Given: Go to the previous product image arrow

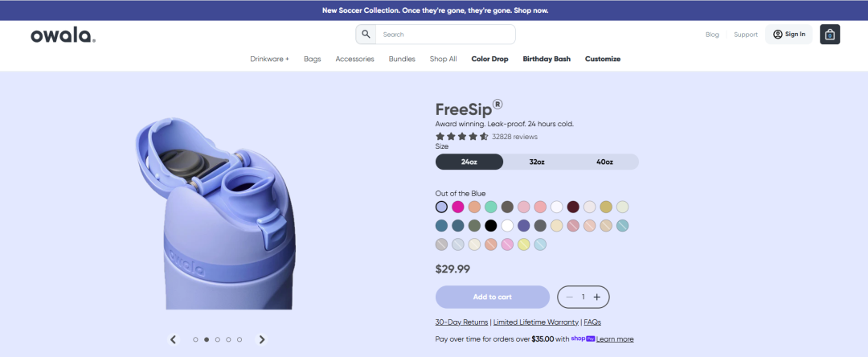Looking at the screenshot, I should pyautogui.click(x=174, y=339).
